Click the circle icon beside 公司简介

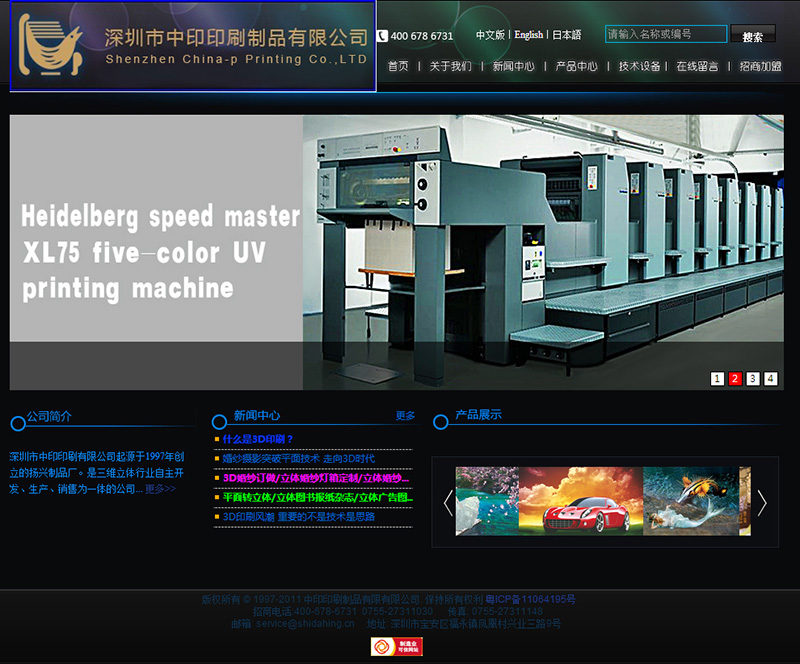[17, 423]
